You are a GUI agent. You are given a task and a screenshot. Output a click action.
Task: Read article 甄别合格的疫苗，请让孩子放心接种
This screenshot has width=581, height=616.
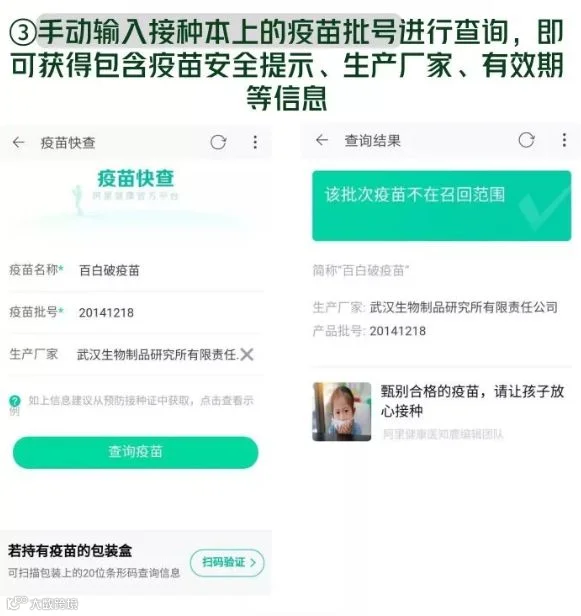[472, 401]
